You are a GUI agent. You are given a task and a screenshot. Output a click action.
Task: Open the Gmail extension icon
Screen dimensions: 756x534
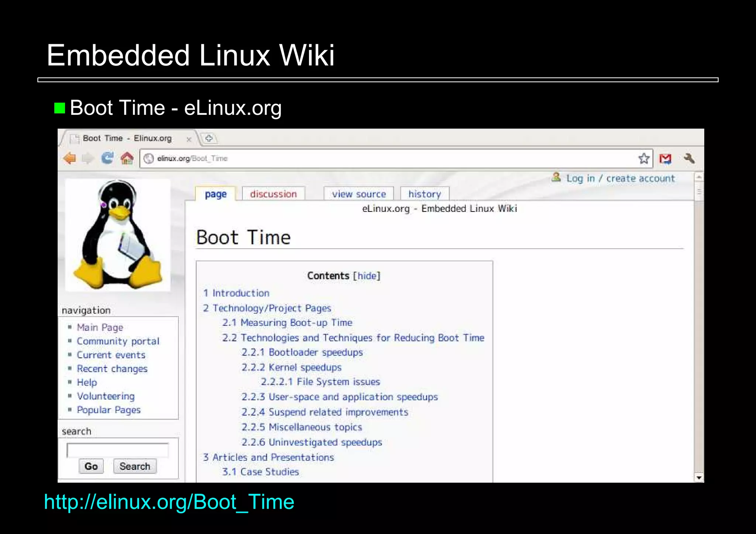click(x=665, y=159)
